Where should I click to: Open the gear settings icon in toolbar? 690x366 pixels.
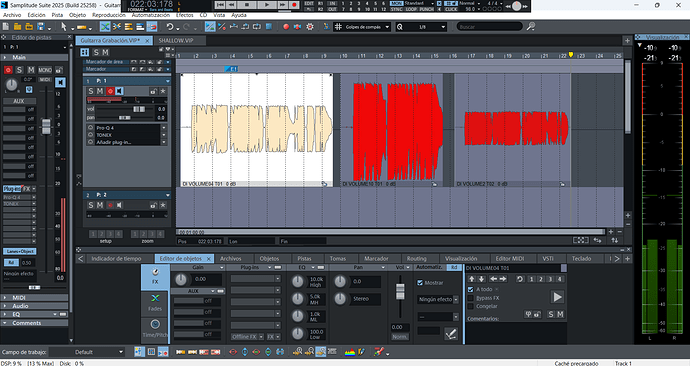point(310,27)
